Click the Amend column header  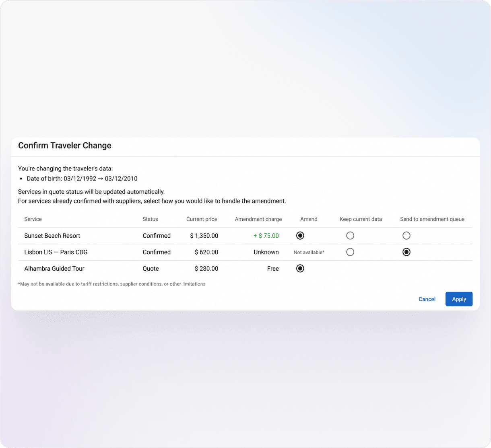[309, 219]
